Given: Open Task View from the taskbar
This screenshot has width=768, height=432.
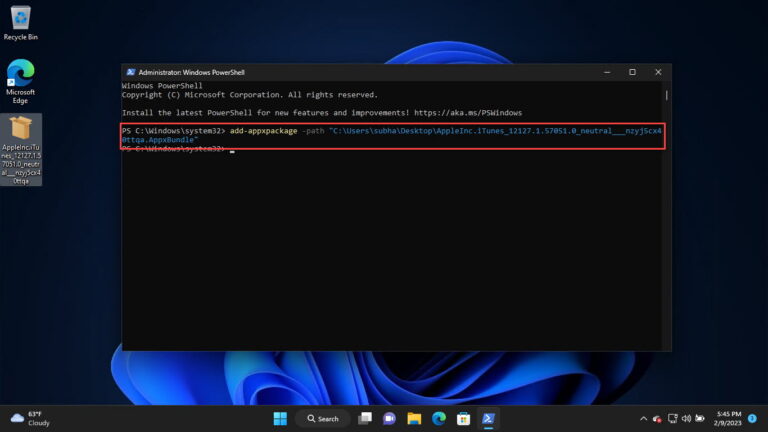Looking at the screenshot, I should pyautogui.click(x=365, y=419).
